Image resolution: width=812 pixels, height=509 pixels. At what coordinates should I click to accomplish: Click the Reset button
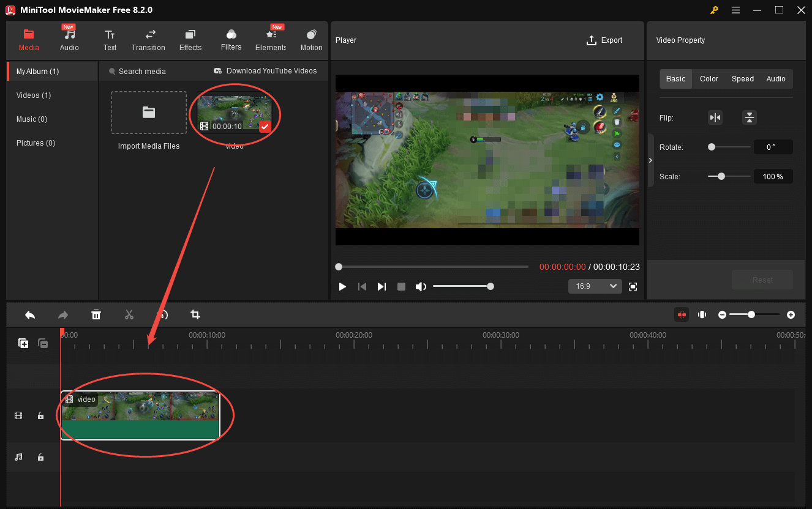pos(762,280)
